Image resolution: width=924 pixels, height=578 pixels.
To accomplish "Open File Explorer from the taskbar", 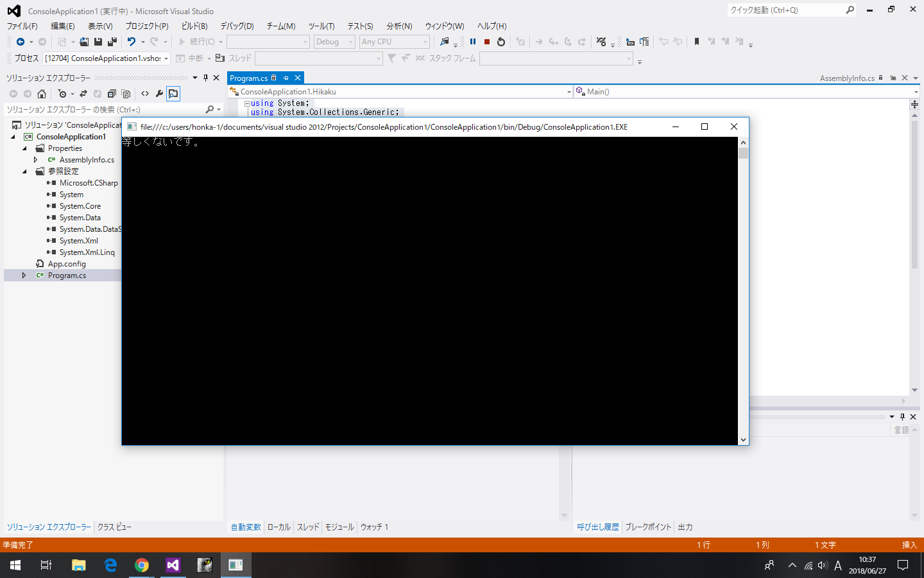I will click(x=79, y=565).
